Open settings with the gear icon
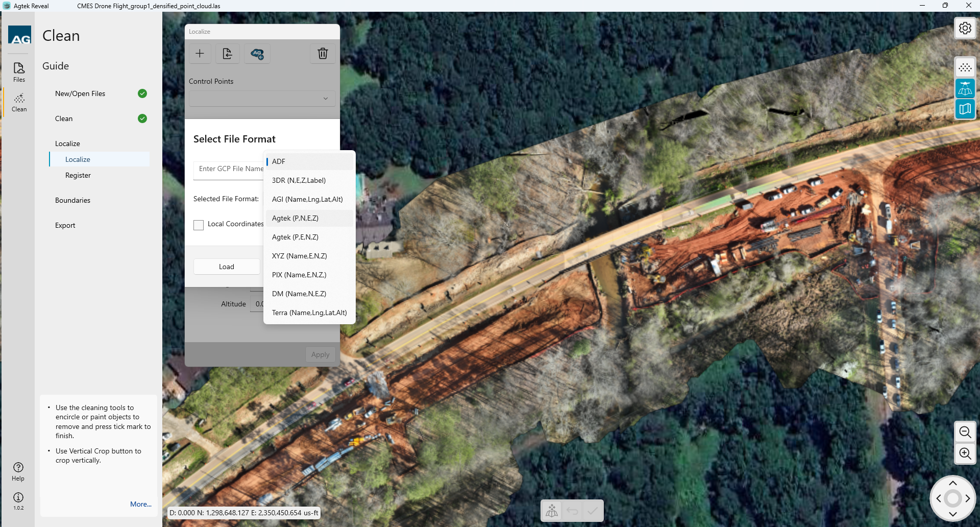The height and width of the screenshot is (527, 980). [x=965, y=28]
